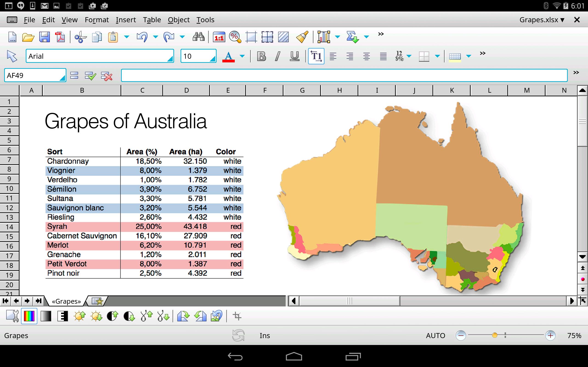Click the Export as PDF icon

click(60, 37)
